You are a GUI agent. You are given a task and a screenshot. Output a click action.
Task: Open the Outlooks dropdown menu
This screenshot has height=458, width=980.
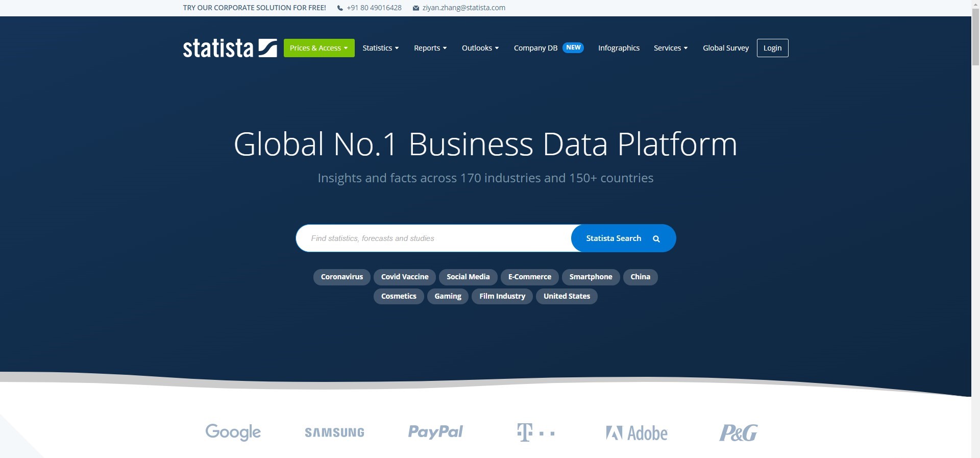[x=480, y=48]
